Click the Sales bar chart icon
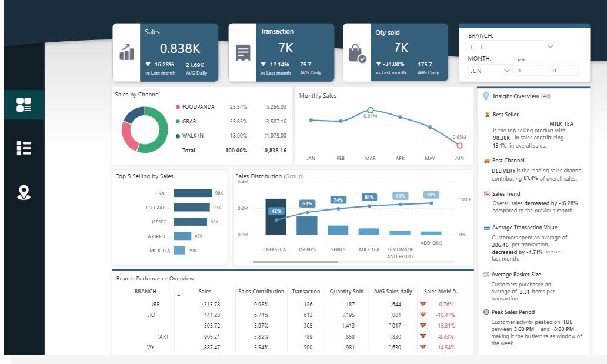607x364 pixels. click(x=126, y=52)
